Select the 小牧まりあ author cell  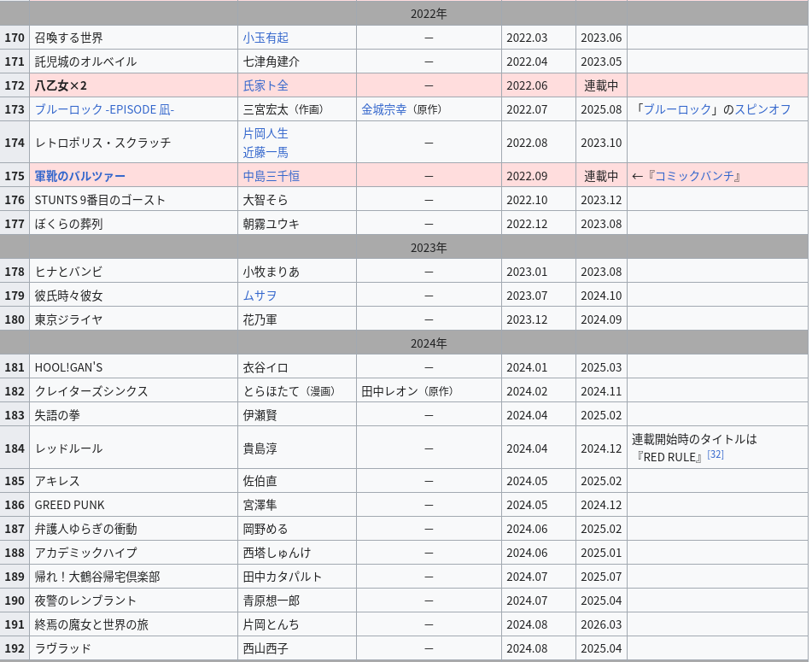(x=297, y=272)
